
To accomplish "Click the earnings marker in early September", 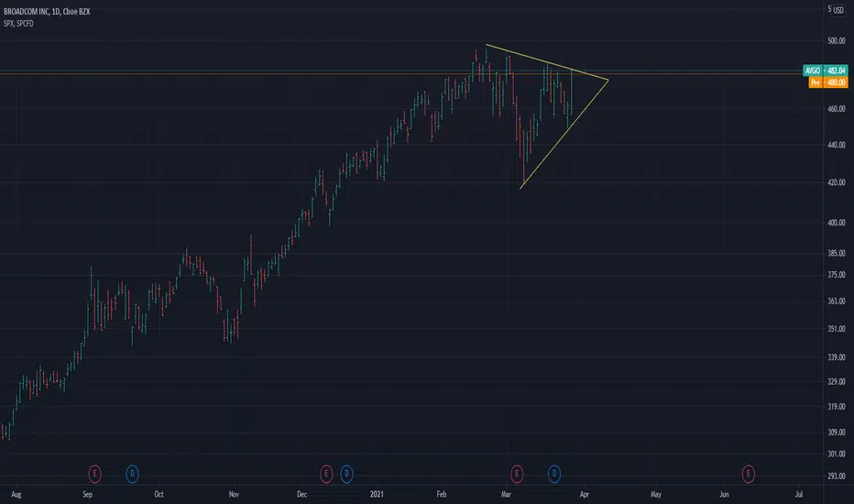I will 94,474.
